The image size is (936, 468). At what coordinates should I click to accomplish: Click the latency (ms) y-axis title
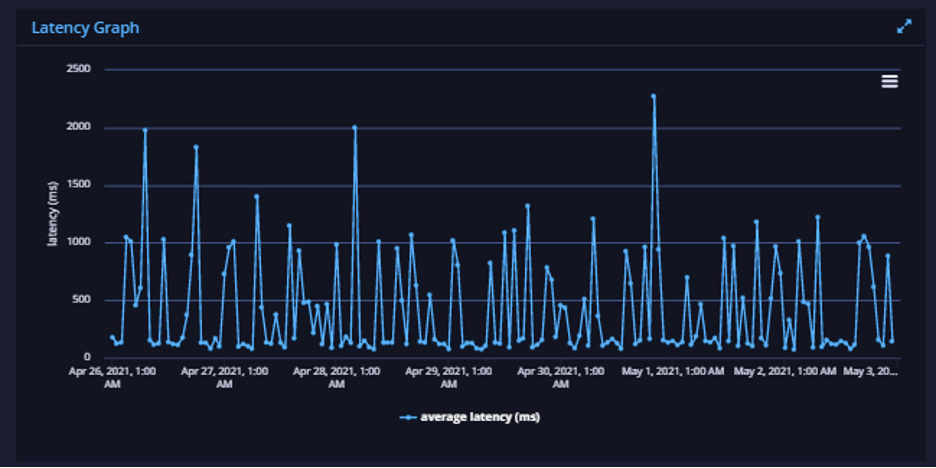coord(53,214)
